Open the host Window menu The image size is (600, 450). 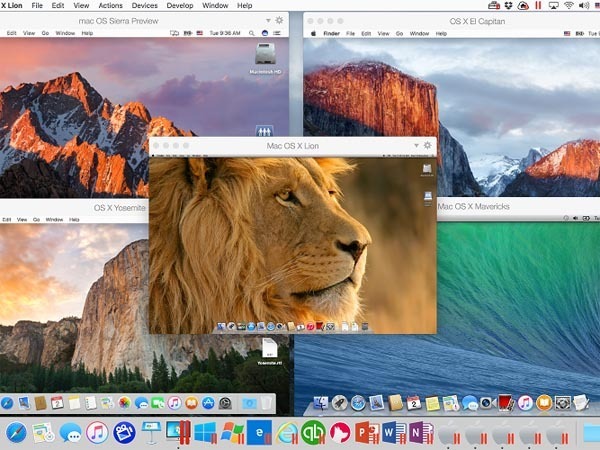215,5
